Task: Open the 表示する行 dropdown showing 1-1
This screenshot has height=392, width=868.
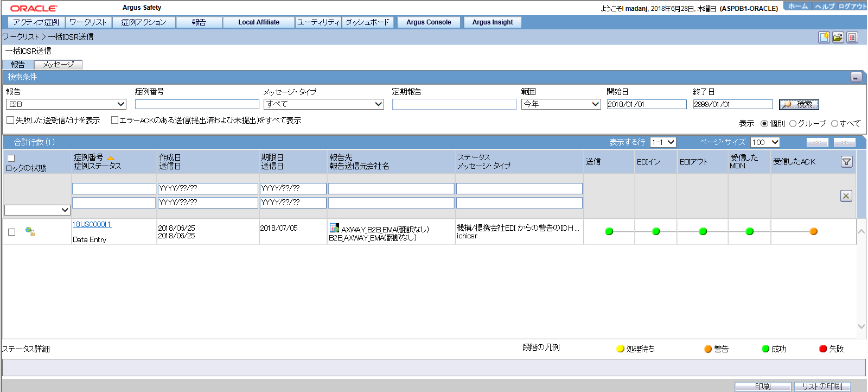Action: tap(663, 142)
